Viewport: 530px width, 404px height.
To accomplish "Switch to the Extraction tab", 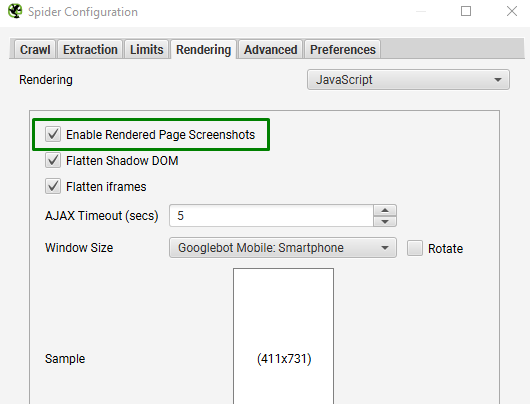I will point(90,49).
